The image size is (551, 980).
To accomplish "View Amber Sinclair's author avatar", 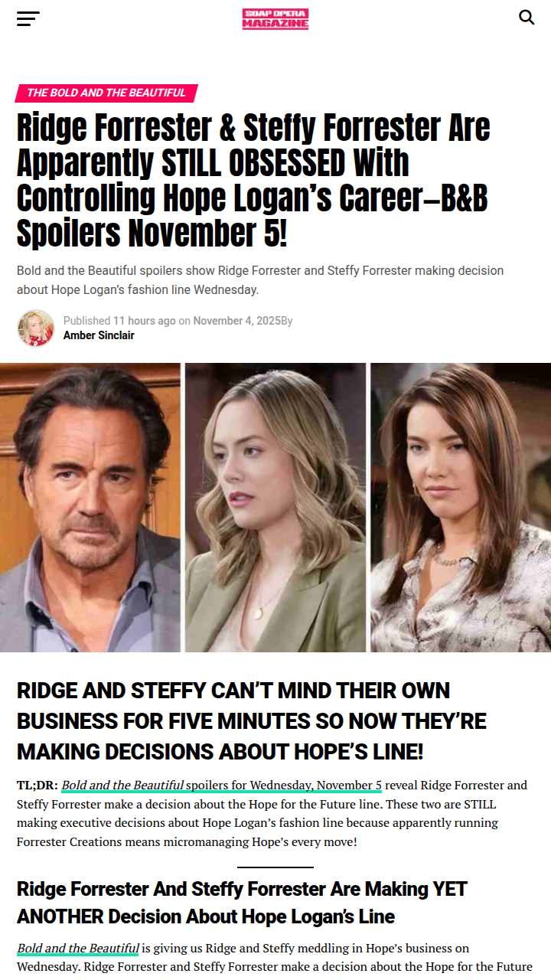I will [36, 328].
